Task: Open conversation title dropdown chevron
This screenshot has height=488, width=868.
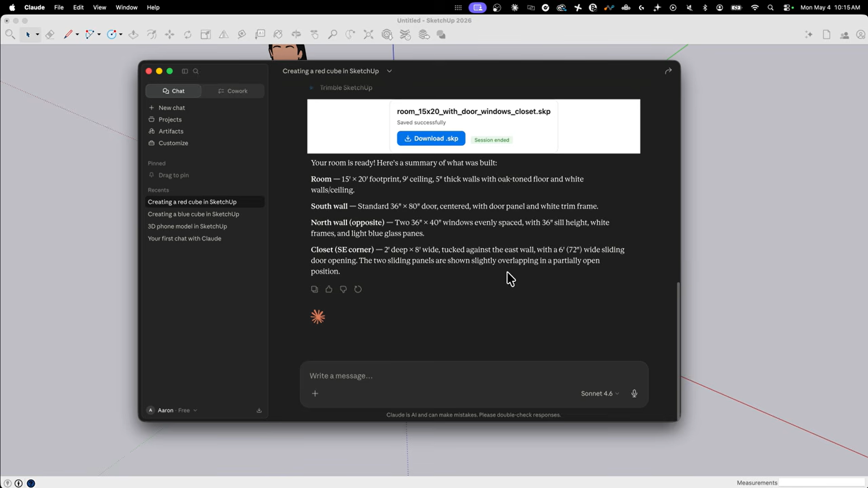Action: click(389, 71)
